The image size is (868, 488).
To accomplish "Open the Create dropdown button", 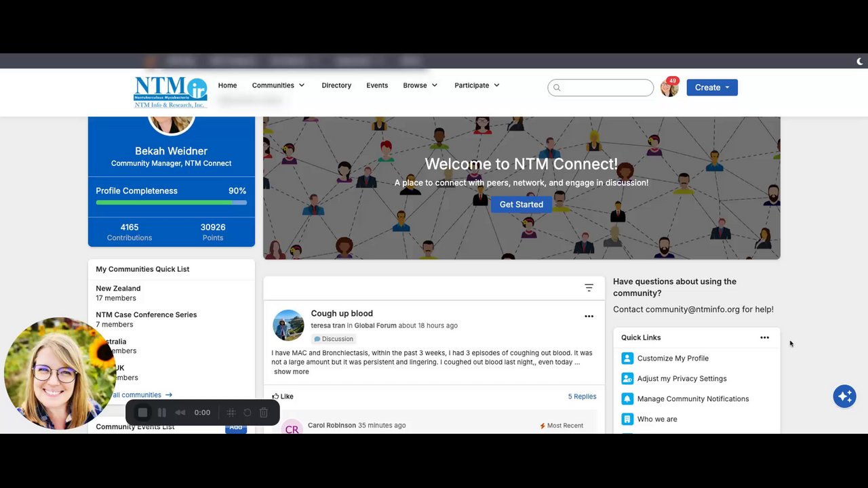I will pos(712,87).
